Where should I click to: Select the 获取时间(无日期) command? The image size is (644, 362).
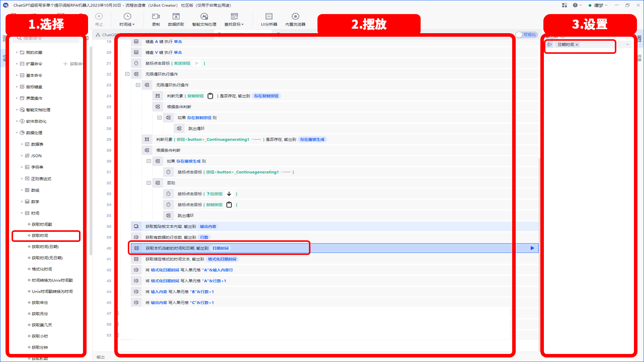pyautogui.click(x=47, y=258)
